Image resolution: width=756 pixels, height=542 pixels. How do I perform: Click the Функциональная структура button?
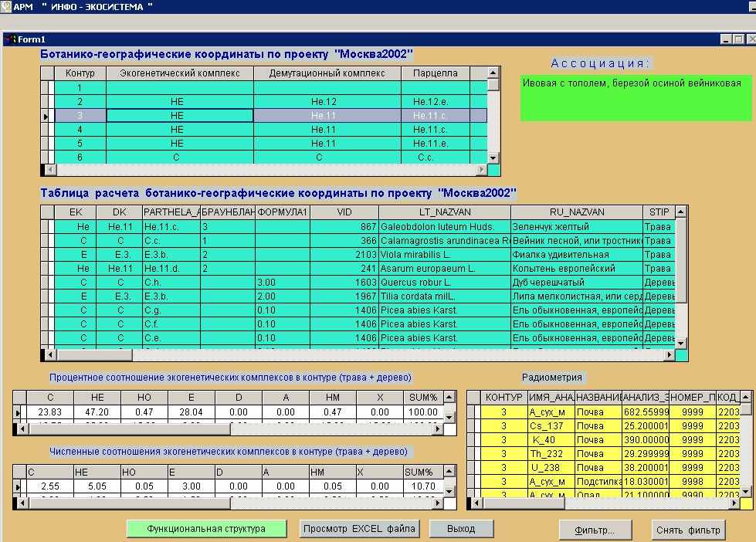pos(206,529)
